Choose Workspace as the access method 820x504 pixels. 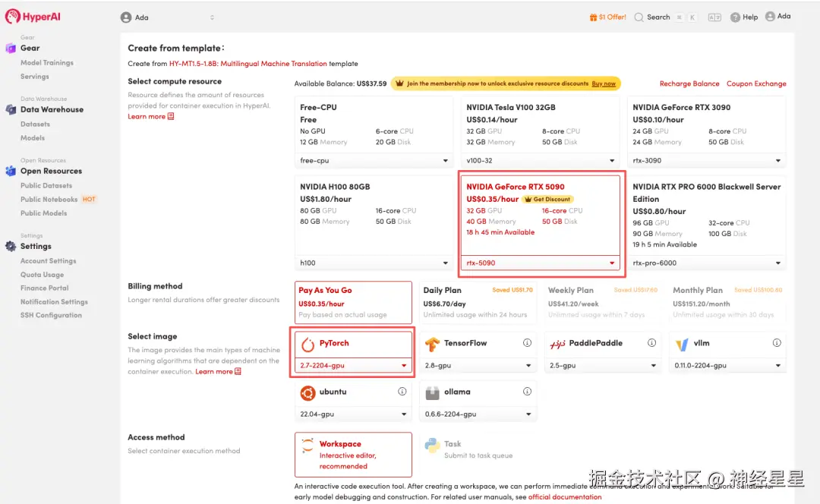(x=353, y=455)
